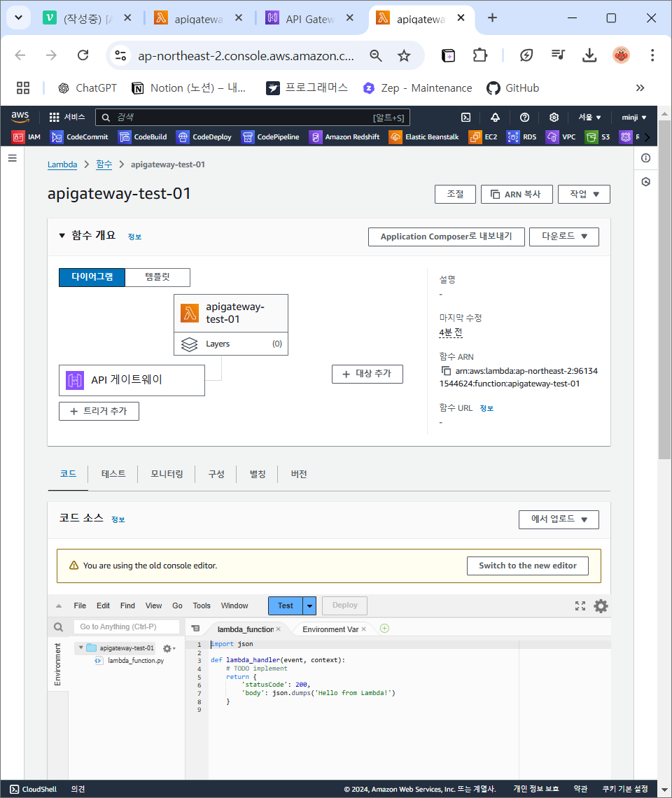Select the 다이어그램 view toggle

pyautogui.click(x=92, y=277)
